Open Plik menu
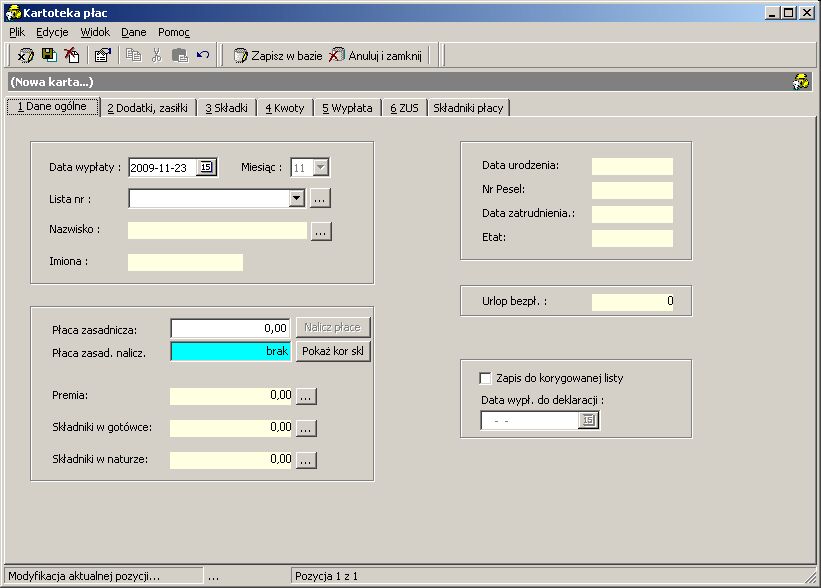Screen dimensions: 821x588 (17, 32)
